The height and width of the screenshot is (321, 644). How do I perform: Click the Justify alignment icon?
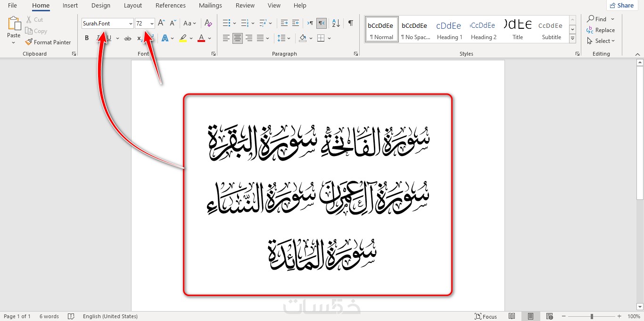259,38
